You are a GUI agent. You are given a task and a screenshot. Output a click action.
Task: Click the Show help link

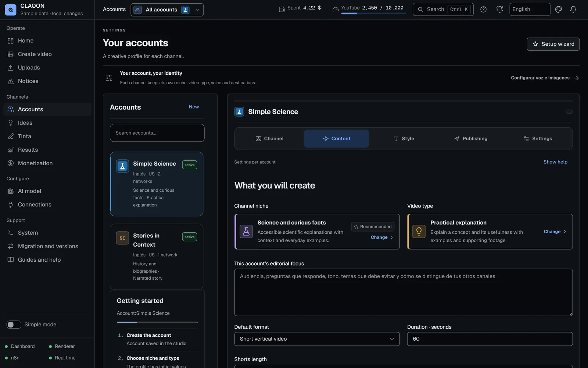click(x=555, y=162)
